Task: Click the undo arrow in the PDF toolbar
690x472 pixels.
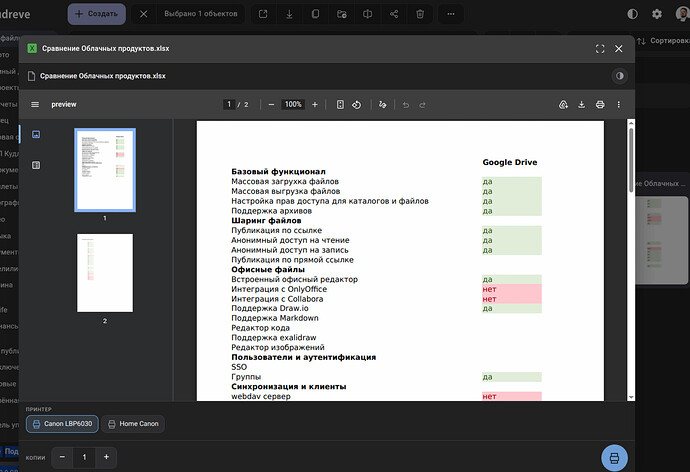Action: tap(406, 105)
